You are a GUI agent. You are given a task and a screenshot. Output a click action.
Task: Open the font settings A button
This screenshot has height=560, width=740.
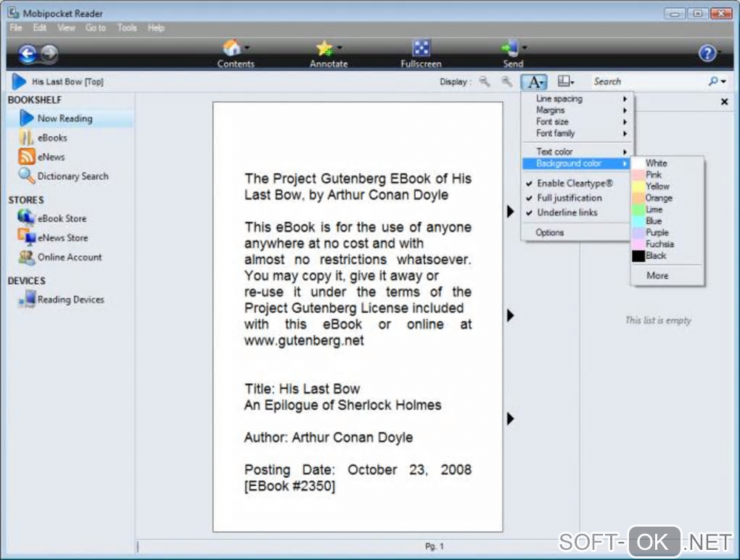(534, 82)
